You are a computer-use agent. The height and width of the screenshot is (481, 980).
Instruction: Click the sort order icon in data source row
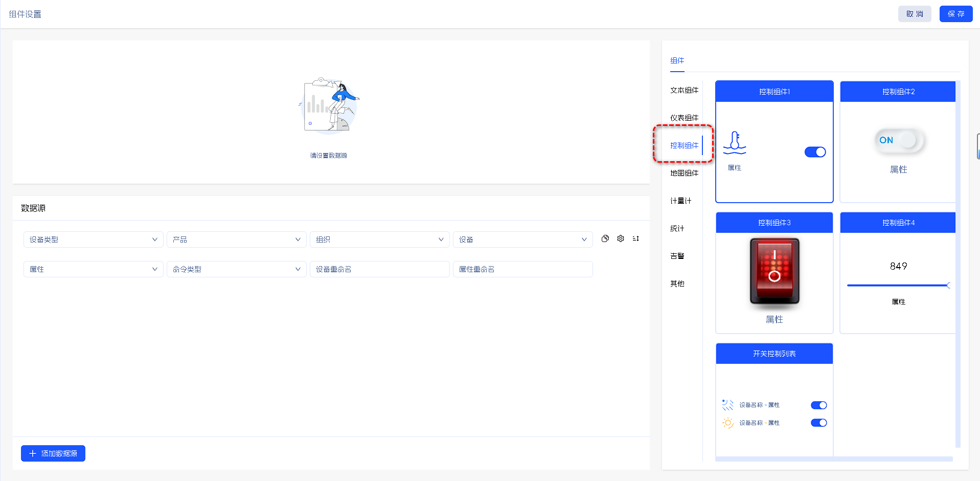click(x=635, y=238)
